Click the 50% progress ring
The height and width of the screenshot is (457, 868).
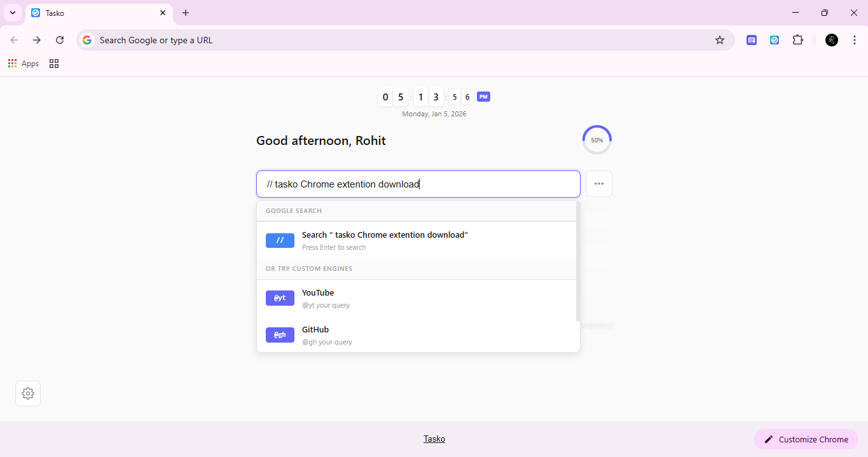(596, 140)
